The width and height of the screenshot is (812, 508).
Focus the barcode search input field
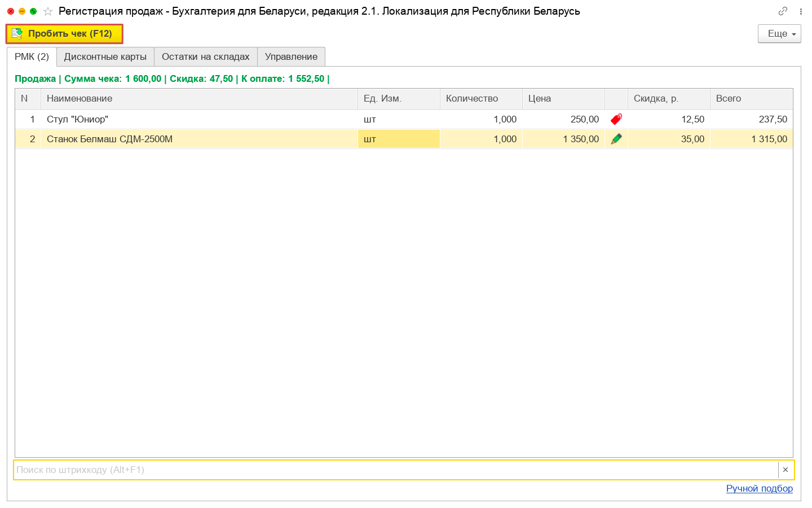click(x=395, y=470)
